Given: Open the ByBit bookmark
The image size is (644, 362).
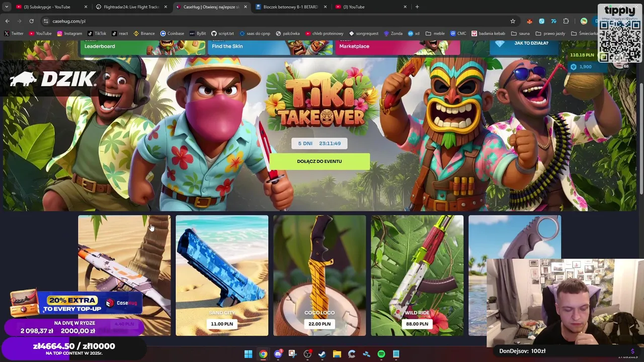Looking at the screenshot, I should pos(198,34).
